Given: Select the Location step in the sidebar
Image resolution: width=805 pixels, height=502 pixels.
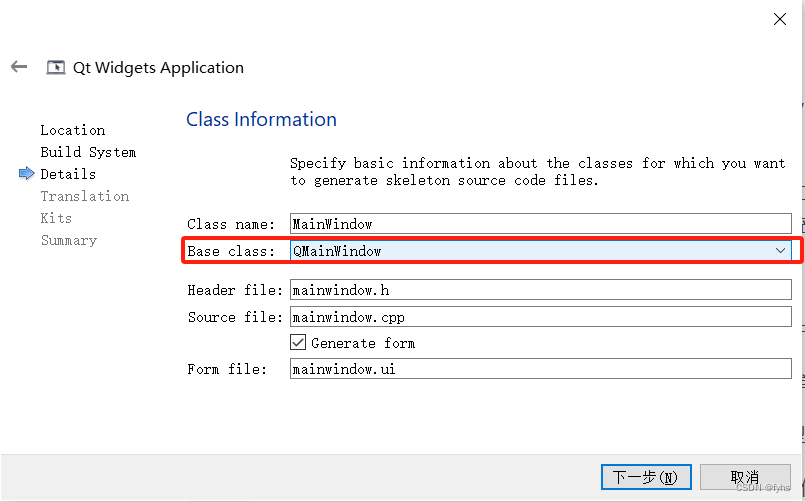Looking at the screenshot, I should pos(73,130).
